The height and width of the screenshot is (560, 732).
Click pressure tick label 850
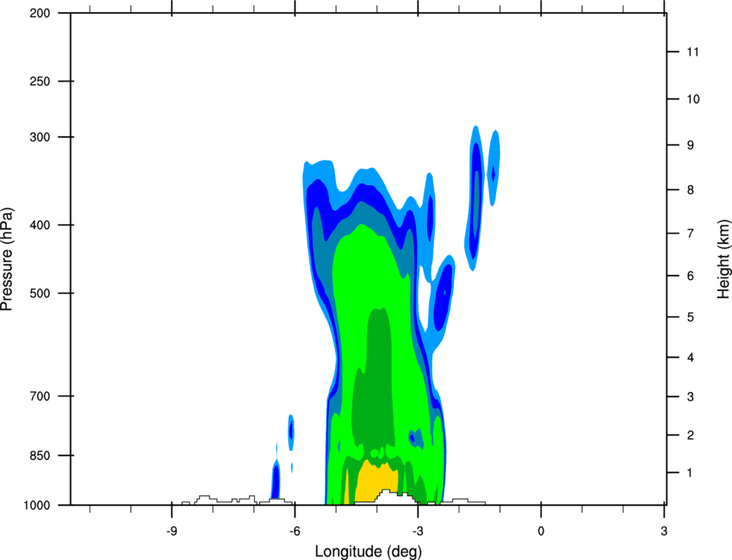pos(40,456)
